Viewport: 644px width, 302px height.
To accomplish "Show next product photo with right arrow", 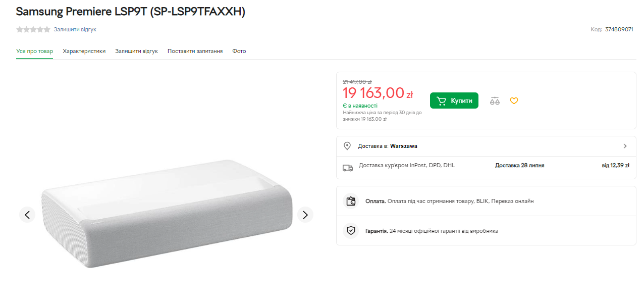I will point(305,215).
